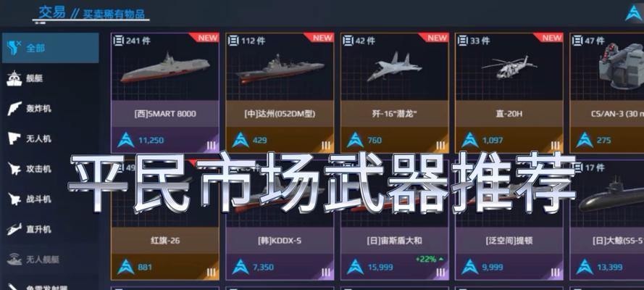Choose the 轰炸机 bomber icon
644x290 pixels.
pyautogui.click(x=14, y=109)
